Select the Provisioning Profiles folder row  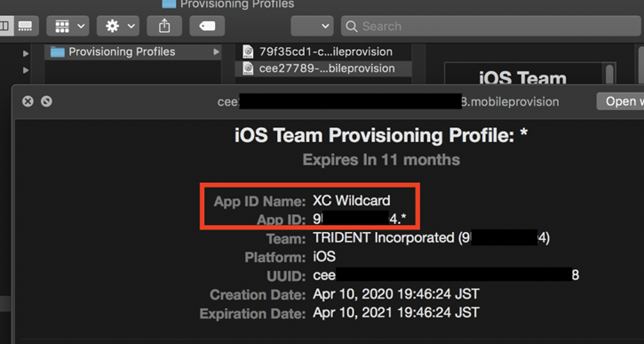point(132,52)
